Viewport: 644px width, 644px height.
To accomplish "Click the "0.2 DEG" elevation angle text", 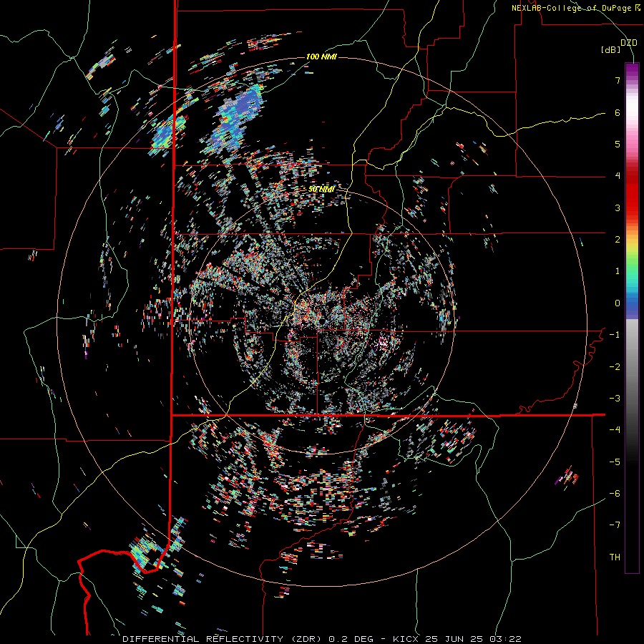I will click(351, 639).
